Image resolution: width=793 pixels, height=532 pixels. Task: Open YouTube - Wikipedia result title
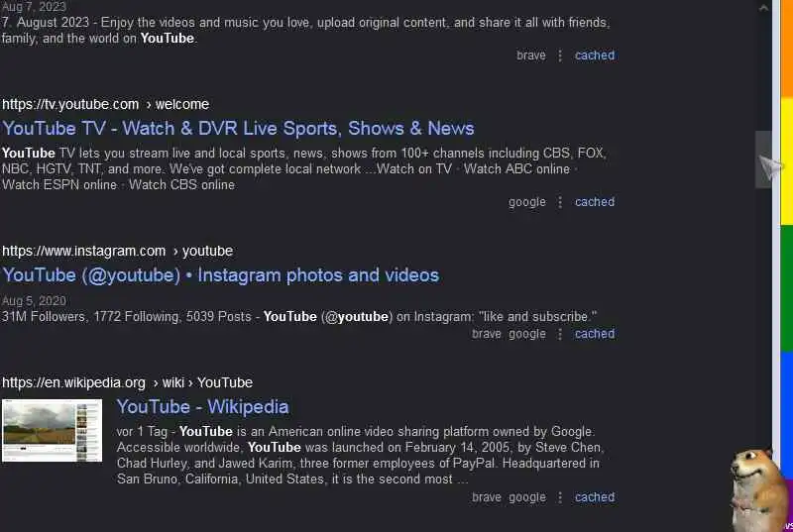(203, 407)
